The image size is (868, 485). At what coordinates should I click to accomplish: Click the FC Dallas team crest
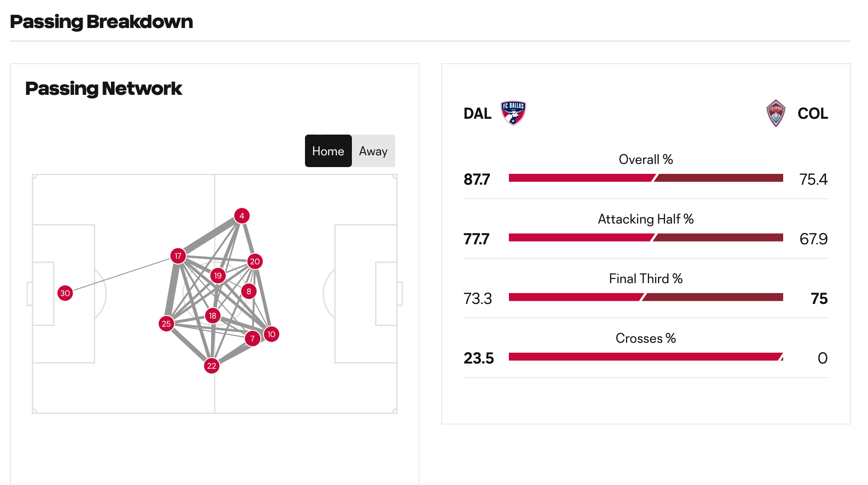pos(513,113)
